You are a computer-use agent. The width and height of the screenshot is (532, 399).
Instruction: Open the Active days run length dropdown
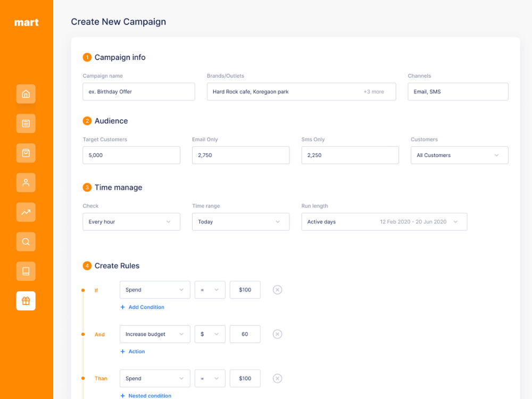coord(384,221)
